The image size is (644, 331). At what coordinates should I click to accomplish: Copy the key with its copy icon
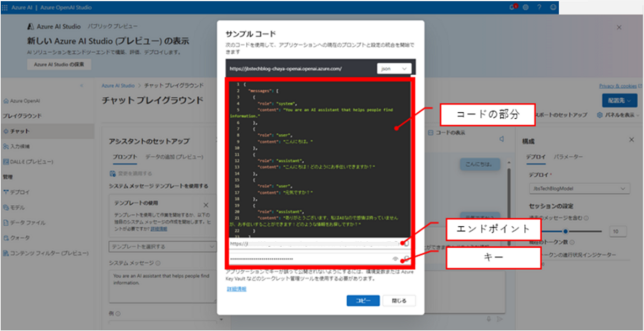click(406, 259)
